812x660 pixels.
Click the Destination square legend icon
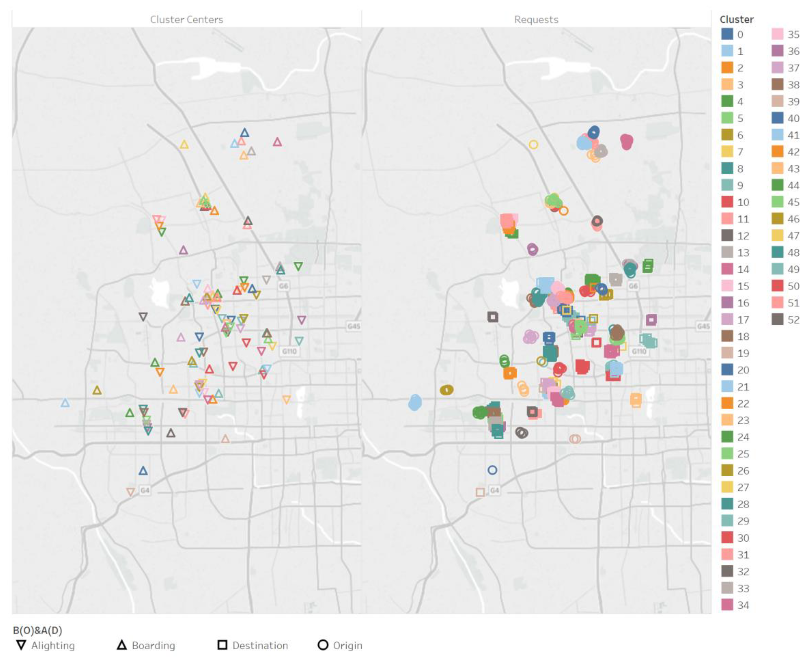[x=222, y=645]
